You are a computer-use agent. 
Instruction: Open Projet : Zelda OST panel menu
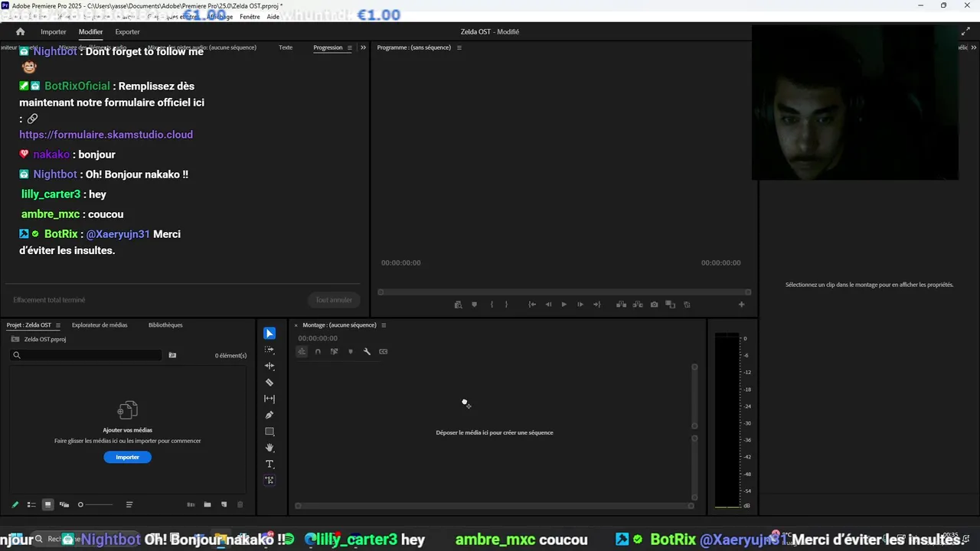point(57,325)
